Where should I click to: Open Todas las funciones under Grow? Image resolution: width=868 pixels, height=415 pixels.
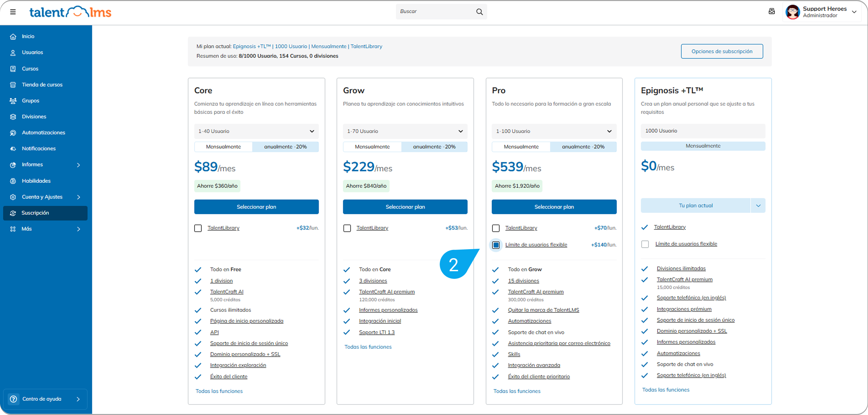click(368, 347)
